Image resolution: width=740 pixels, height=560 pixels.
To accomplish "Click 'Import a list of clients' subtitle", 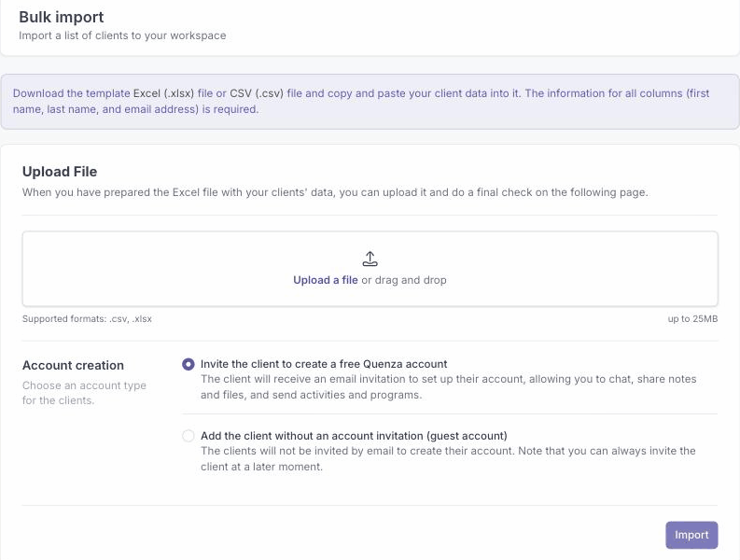I will (122, 35).
